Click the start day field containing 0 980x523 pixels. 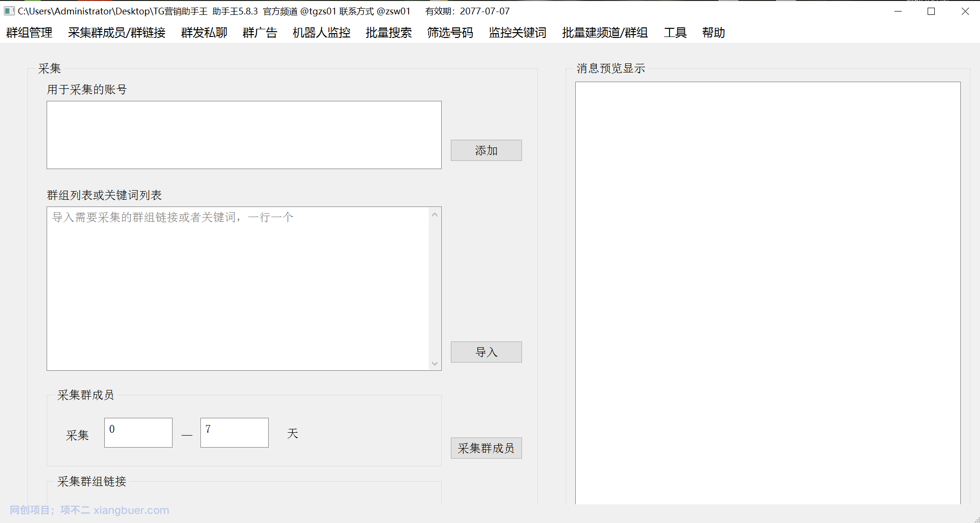coord(138,433)
